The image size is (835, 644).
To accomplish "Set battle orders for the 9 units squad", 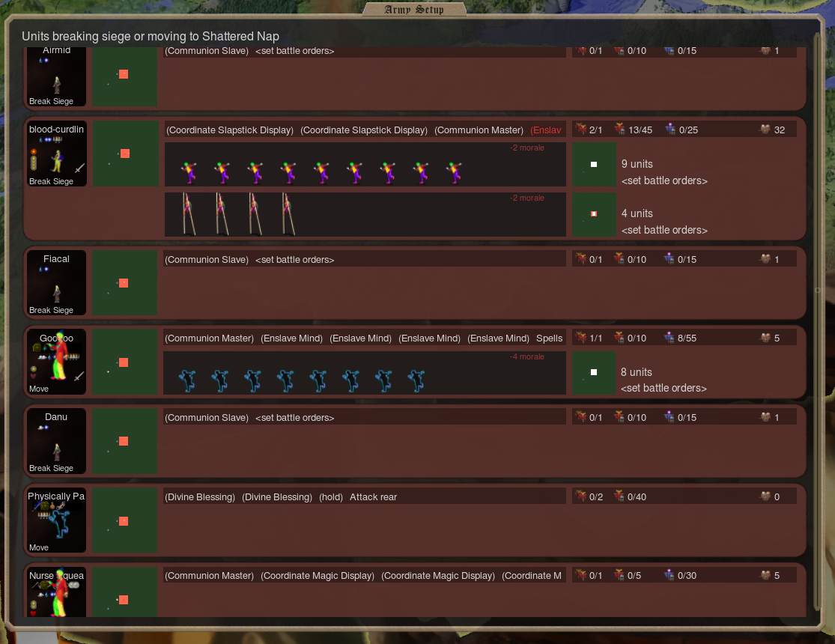I will (664, 180).
